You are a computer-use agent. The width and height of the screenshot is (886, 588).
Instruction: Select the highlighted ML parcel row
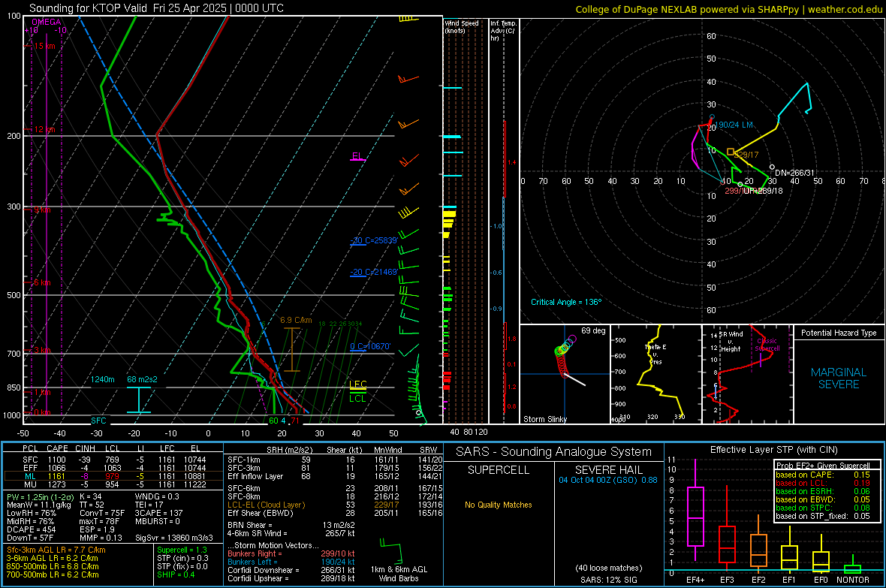point(113,476)
